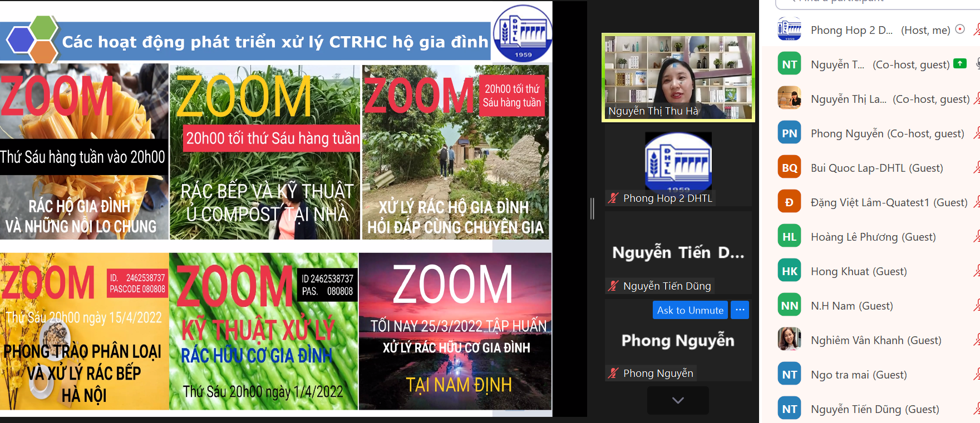980x423 pixels.
Task: Click the Nghiêm Vân Khanh profile photo
Action: coord(789,340)
